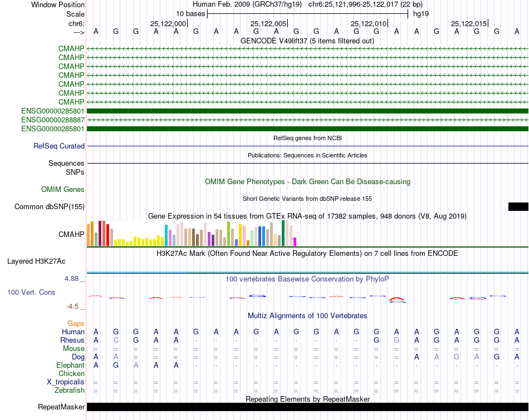Click the SNPs track label
Image resolution: width=529 pixels, height=420 pixels.
[75, 172]
